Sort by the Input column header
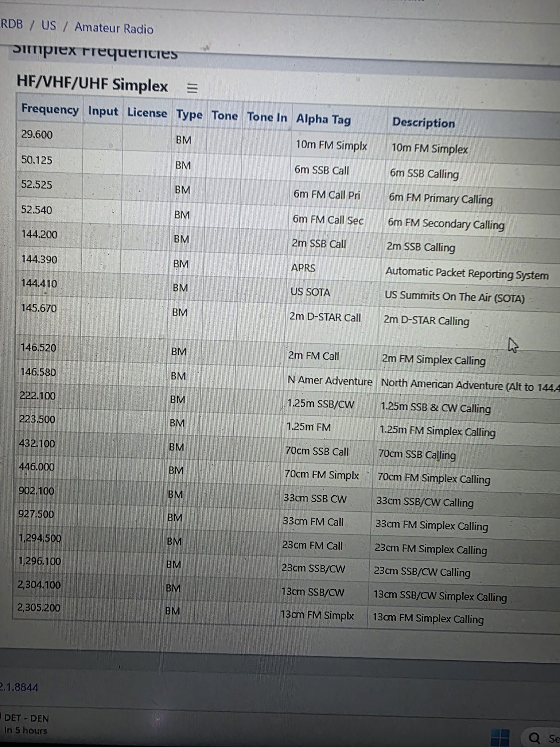The height and width of the screenshot is (747, 560). (x=103, y=111)
